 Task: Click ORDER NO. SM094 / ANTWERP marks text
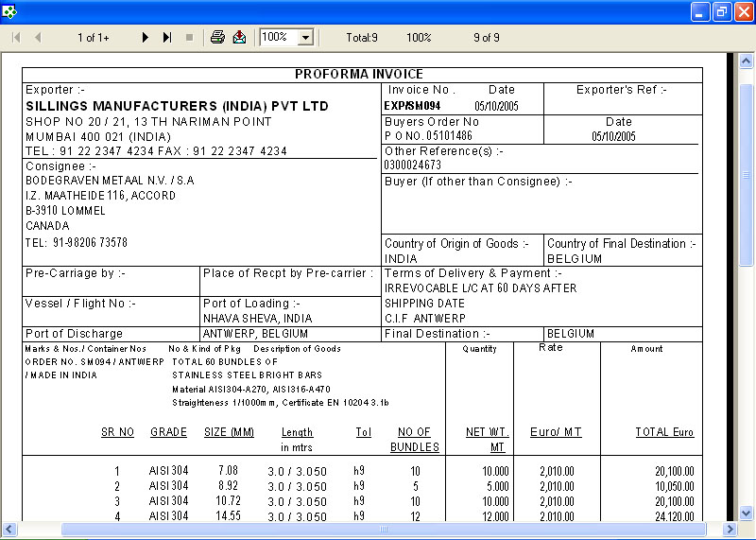94,362
